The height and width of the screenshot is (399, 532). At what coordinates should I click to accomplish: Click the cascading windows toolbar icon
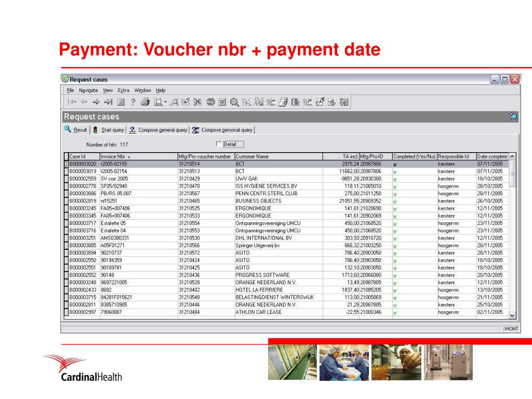[x=283, y=102]
